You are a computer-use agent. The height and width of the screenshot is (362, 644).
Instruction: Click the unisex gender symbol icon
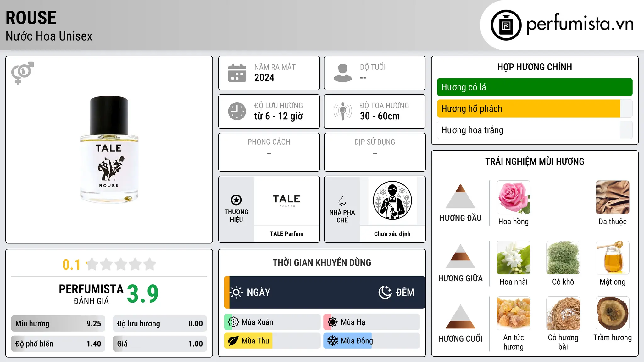[22, 73]
